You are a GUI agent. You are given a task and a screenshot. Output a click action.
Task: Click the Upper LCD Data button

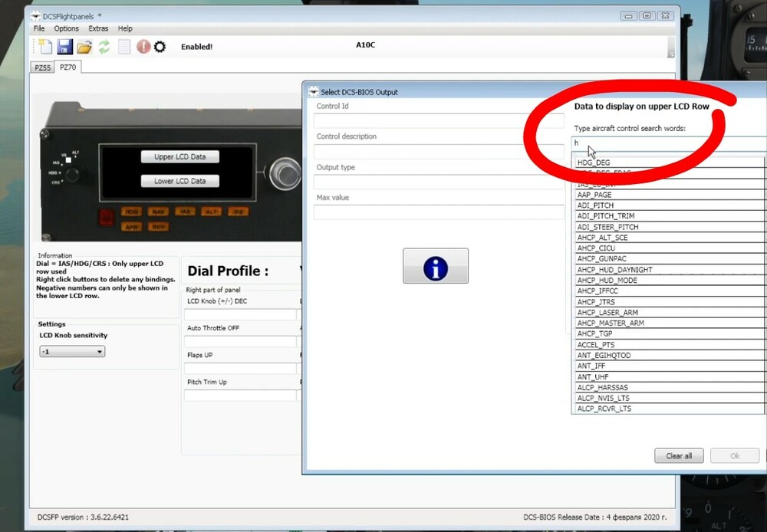pos(180,156)
